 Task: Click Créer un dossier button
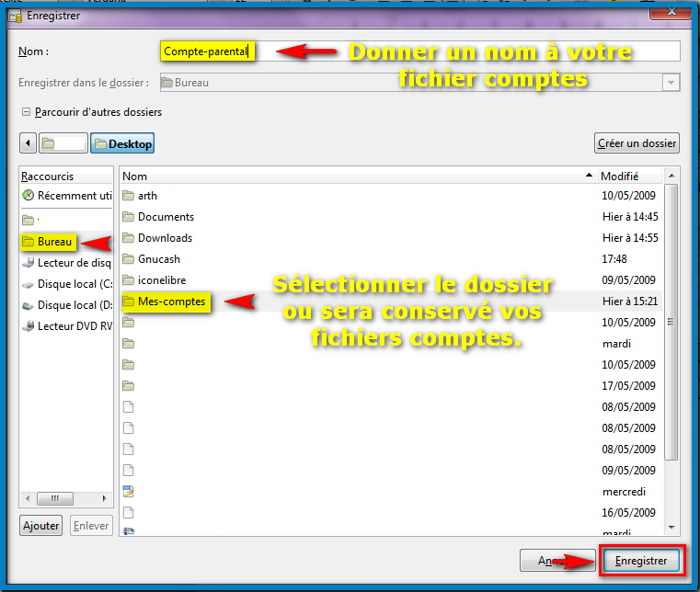pyautogui.click(x=637, y=143)
